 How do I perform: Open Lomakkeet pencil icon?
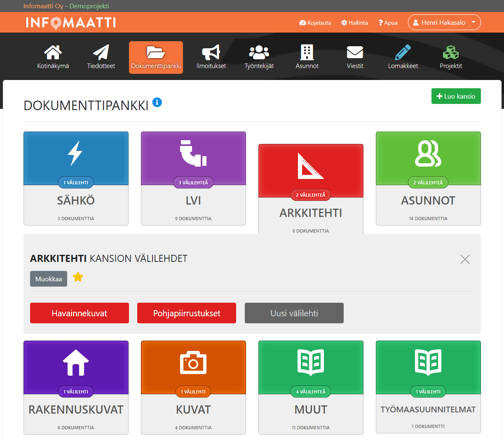(x=403, y=52)
